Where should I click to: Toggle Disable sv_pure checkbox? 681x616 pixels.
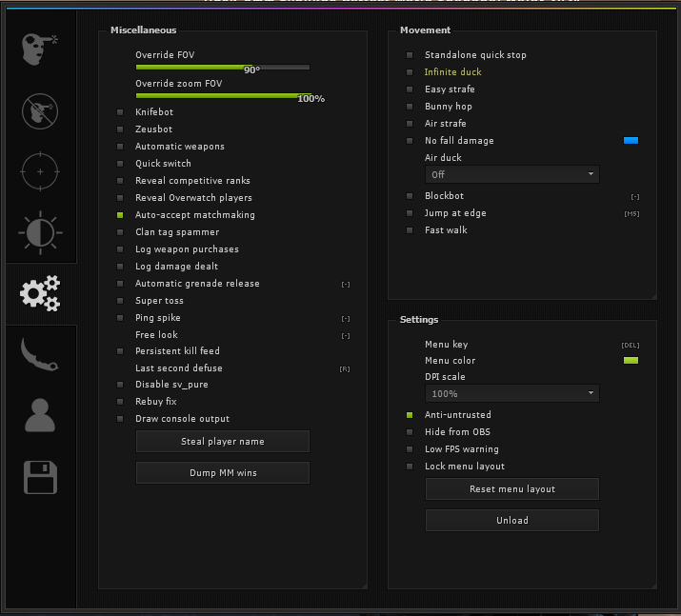[x=120, y=385]
